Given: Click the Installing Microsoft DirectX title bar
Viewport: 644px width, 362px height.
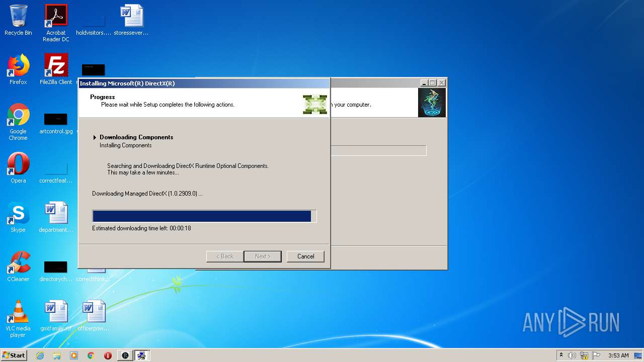Looking at the screenshot, I should click(204, 83).
